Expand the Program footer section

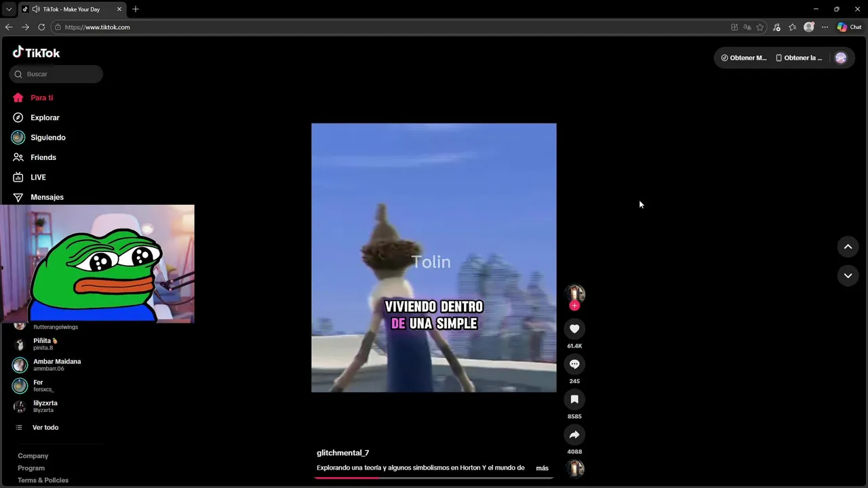point(31,468)
